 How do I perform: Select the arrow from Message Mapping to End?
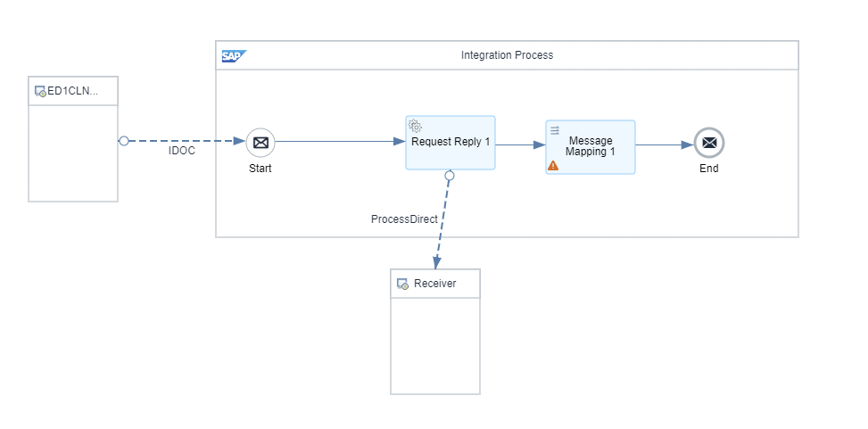pos(665,144)
